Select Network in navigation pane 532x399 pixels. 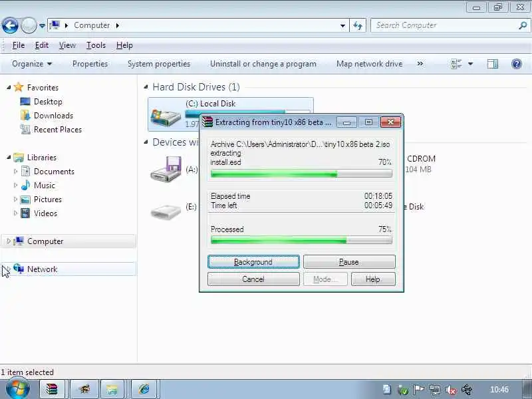click(x=42, y=269)
